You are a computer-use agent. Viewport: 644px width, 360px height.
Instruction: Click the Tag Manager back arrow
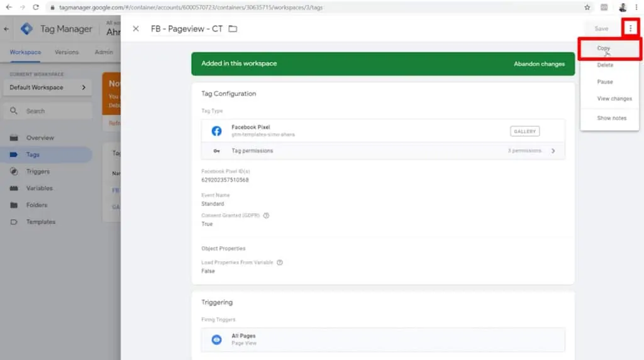pos(6,29)
